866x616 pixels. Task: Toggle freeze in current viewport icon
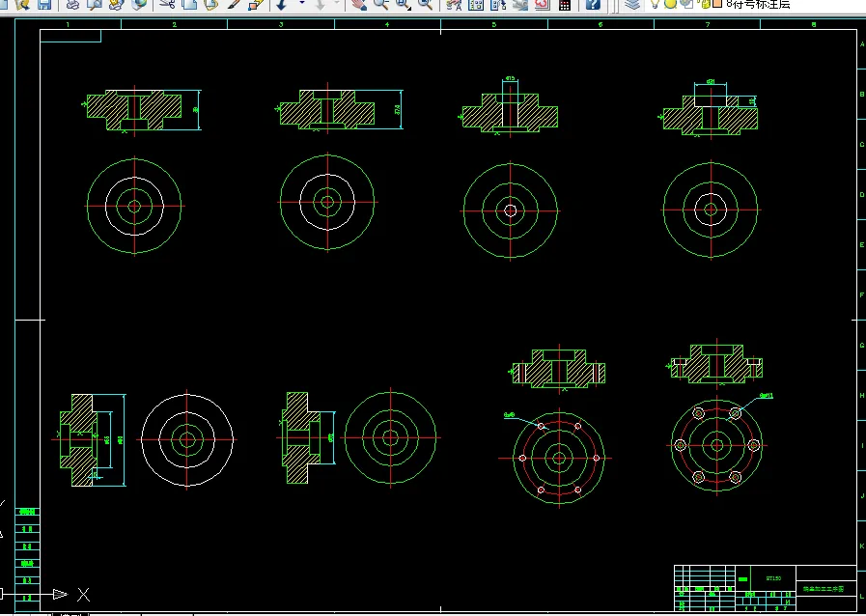tap(686, 4)
